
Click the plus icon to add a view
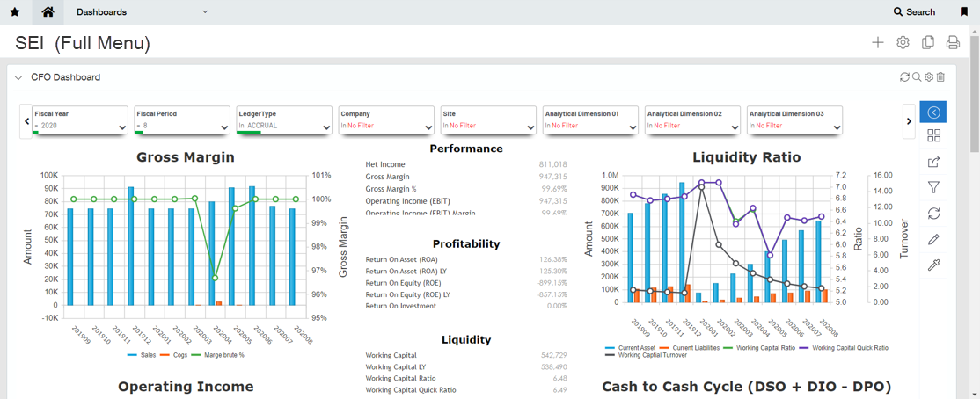coord(877,43)
